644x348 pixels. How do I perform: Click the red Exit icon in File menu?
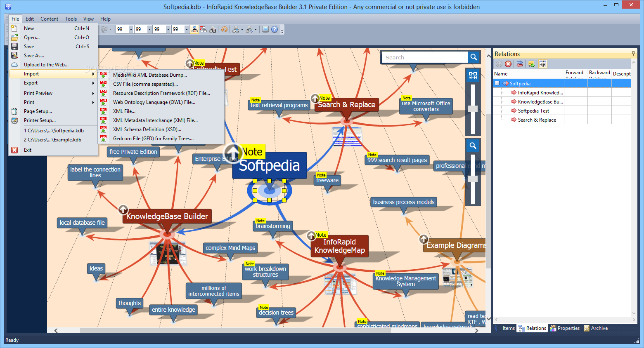click(x=14, y=150)
